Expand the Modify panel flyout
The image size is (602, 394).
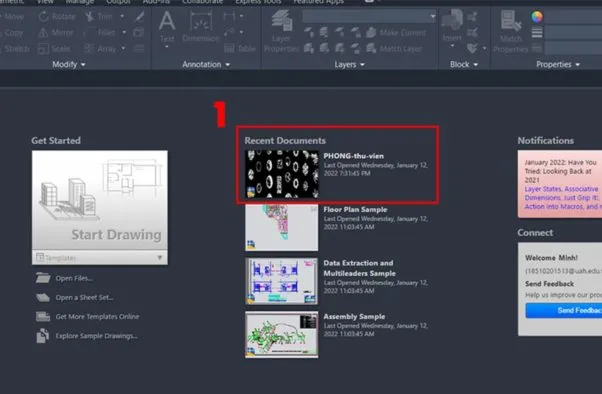69,65
